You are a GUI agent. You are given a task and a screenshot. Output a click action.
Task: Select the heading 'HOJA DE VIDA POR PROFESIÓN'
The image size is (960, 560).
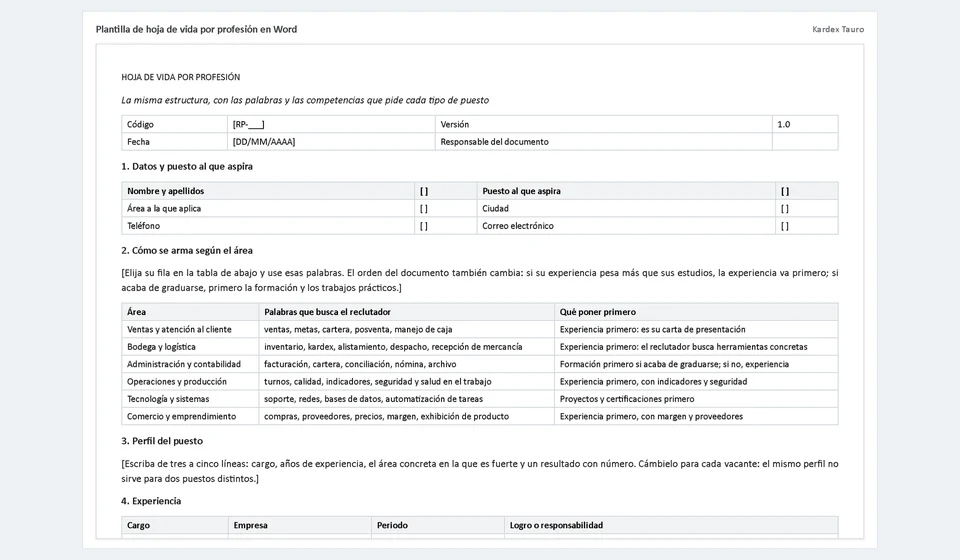click(x=181, y=77)
